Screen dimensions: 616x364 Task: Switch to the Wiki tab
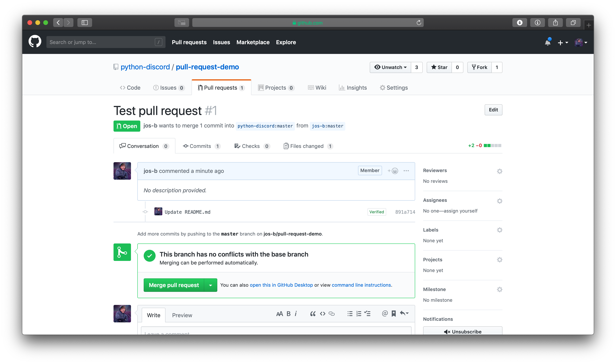point(317,88)
